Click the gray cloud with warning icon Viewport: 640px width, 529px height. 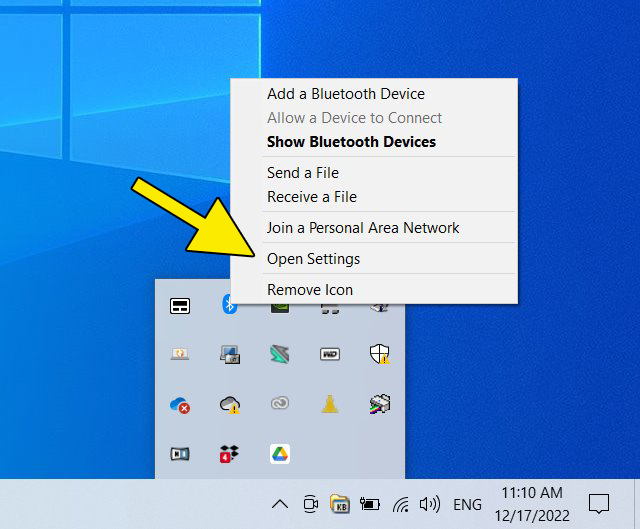(x=230, y=405)
